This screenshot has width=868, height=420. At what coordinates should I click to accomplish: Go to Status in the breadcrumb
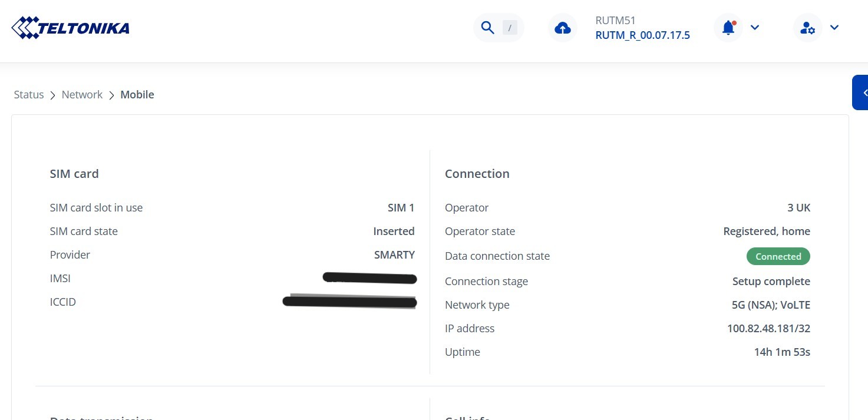29,95
